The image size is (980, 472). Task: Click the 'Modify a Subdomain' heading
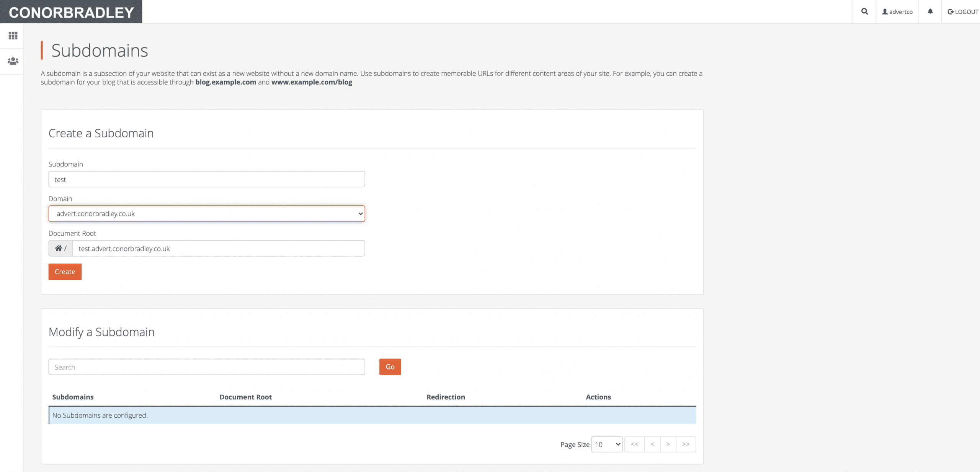pyautogui.click(x=101, y=332)
